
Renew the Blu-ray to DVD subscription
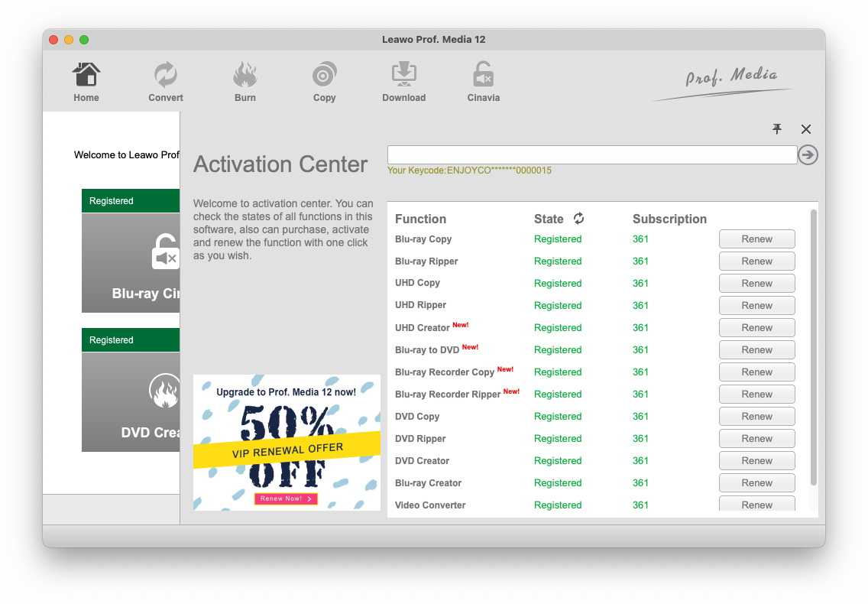point(756,349)
